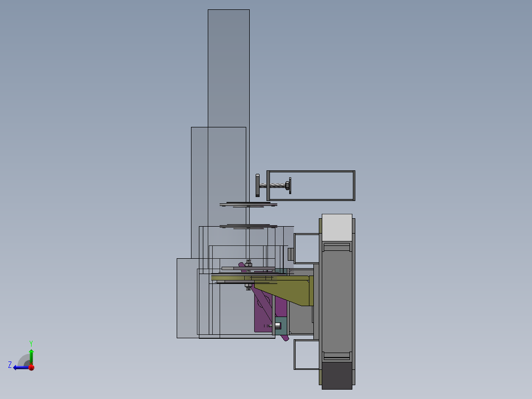This screenshot has width=532, height=399.
Task: Click the red origin ball of the triad
Action: [x=32, y=367]
